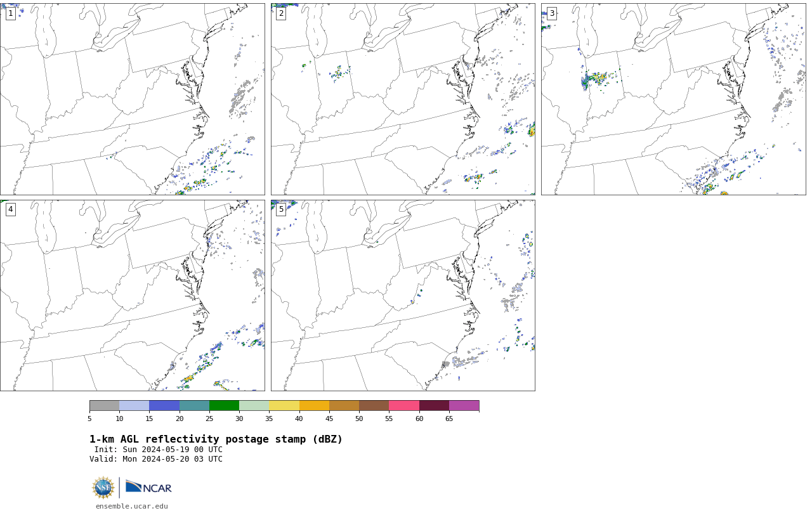This screenshot has height=513, width=812.
Task: Click the ensemble.ucar.edu text
Action: [x=132, y=506]
